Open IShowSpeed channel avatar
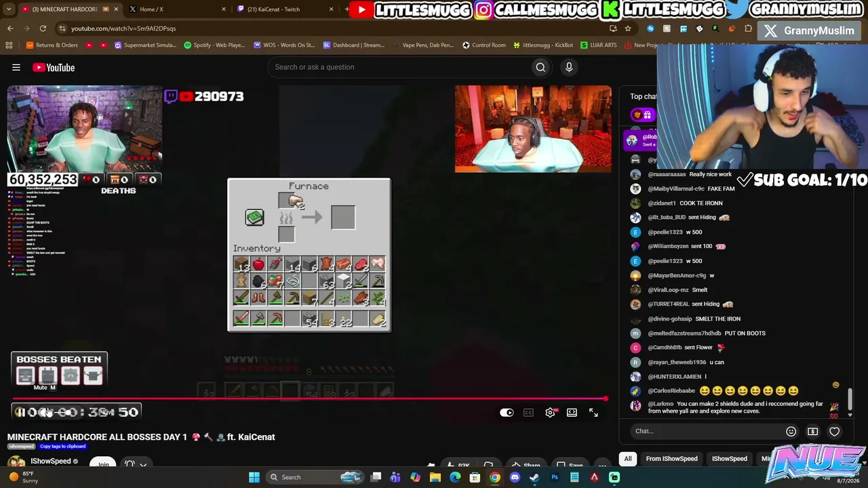The height and width of the screenshot is (488, 868). (x=16, y=462)
